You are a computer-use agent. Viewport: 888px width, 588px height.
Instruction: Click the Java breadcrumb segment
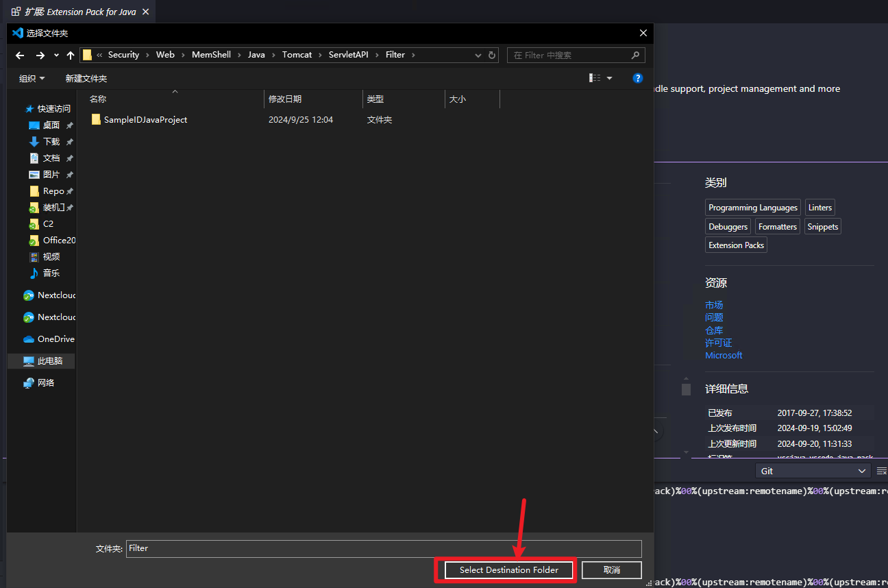(x=256, y=55)
